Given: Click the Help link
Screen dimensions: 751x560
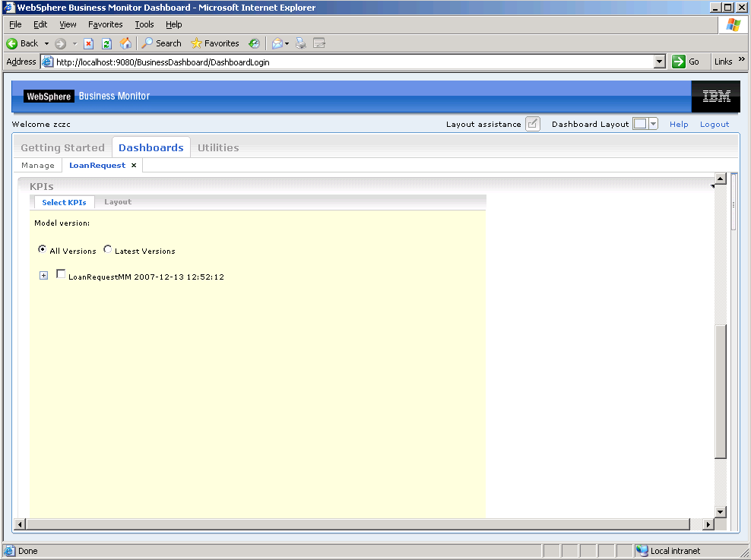Looking at the screenshot, I should 679,125.
